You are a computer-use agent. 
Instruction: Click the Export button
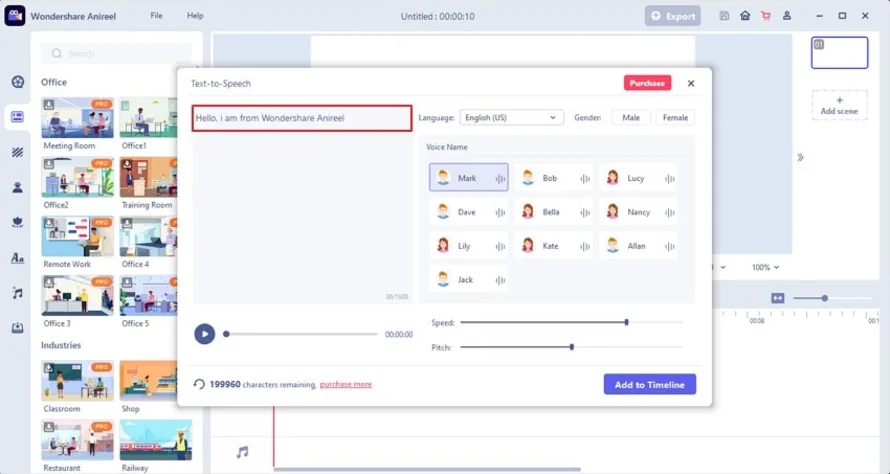(673, 16)
